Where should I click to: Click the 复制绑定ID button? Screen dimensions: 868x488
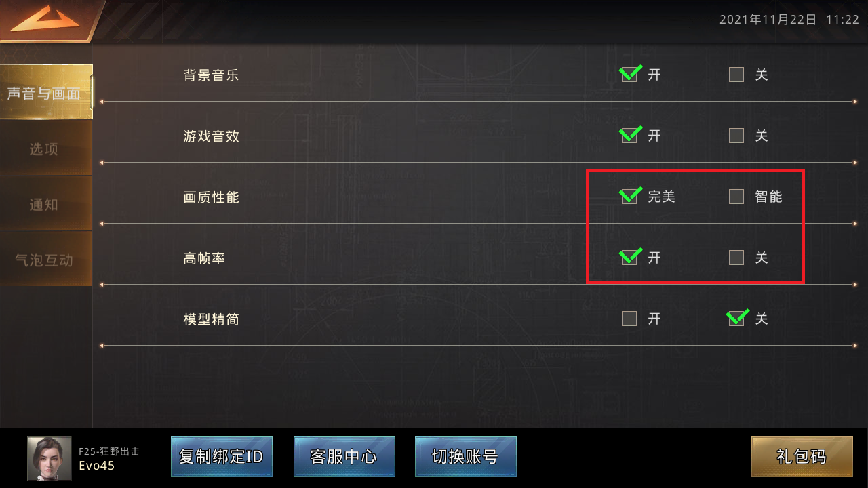point(222,457)
